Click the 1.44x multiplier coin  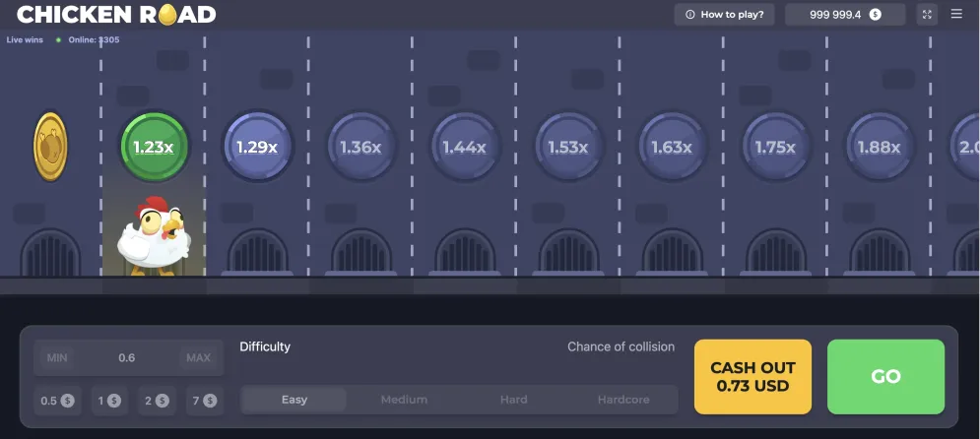(465, 147)
